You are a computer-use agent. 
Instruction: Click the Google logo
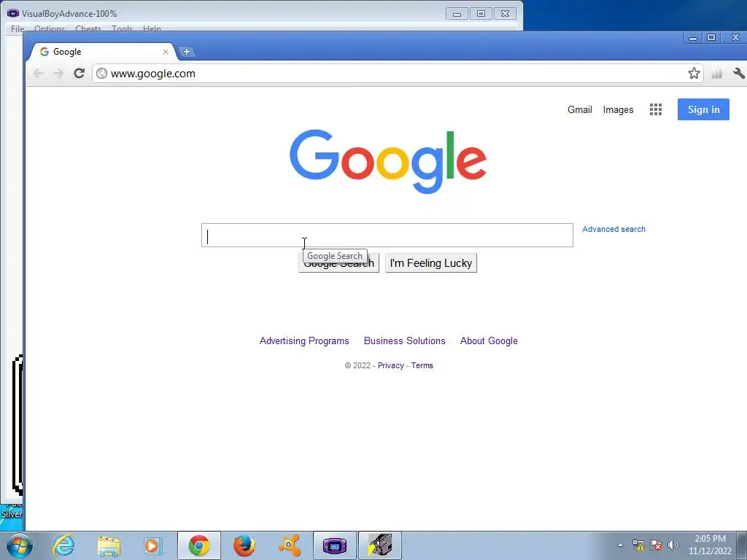388,161
